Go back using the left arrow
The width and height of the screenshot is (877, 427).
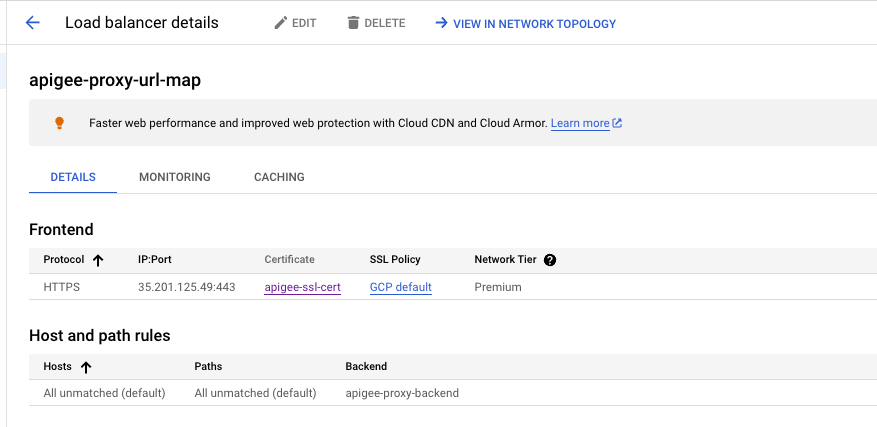(x=32, y=23)
